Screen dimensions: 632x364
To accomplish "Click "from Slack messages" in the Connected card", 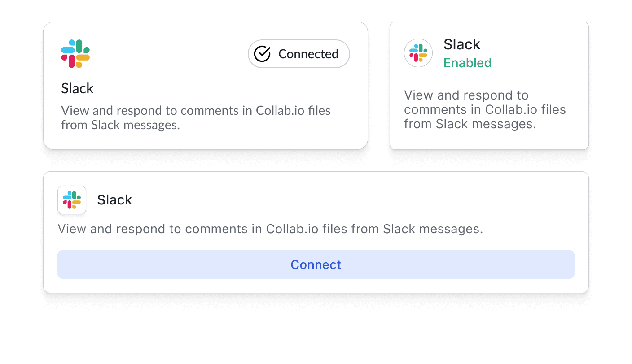I will pyautogui.click(x=120, y=125).
